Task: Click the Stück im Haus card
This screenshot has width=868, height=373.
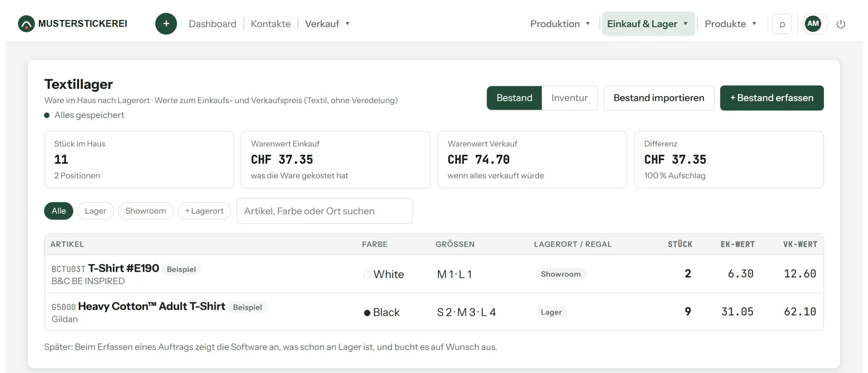Action: pos(139,160)
